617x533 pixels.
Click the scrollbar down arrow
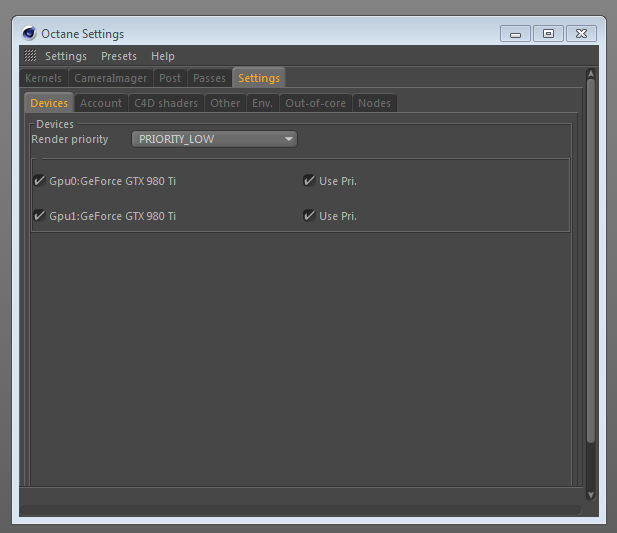click(x=591, y=495)
